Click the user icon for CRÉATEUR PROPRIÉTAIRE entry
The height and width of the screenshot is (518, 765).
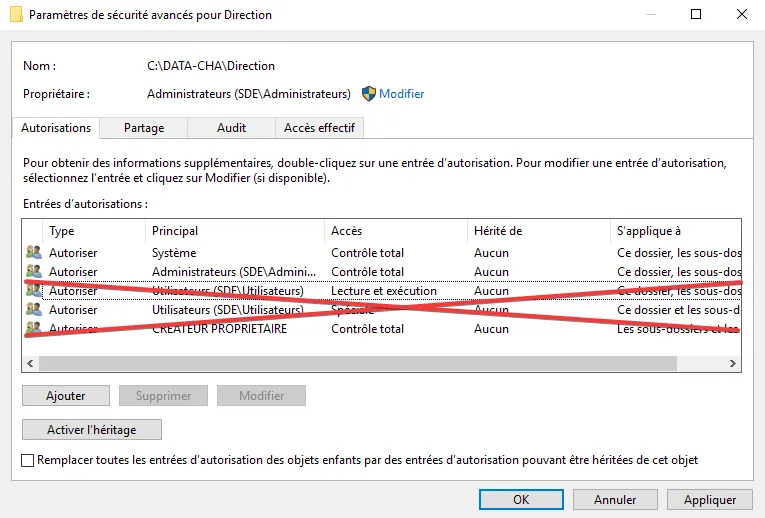[x=34, y=329]
